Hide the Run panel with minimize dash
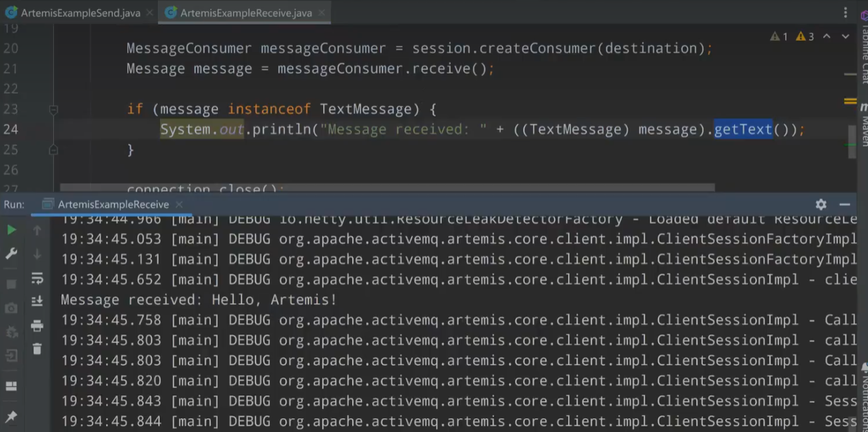 [845, 205]
